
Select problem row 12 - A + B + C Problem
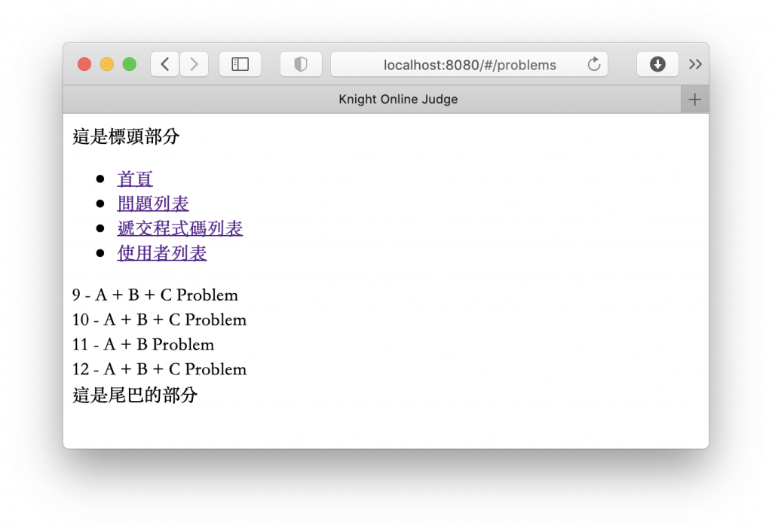(x=159, y=369)
